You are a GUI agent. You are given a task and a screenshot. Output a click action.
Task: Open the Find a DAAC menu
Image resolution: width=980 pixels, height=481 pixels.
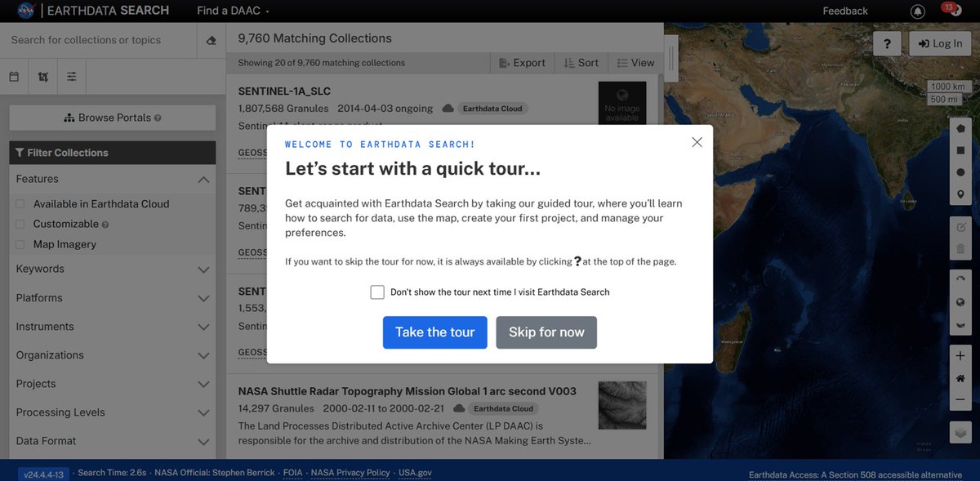(231, 11)
